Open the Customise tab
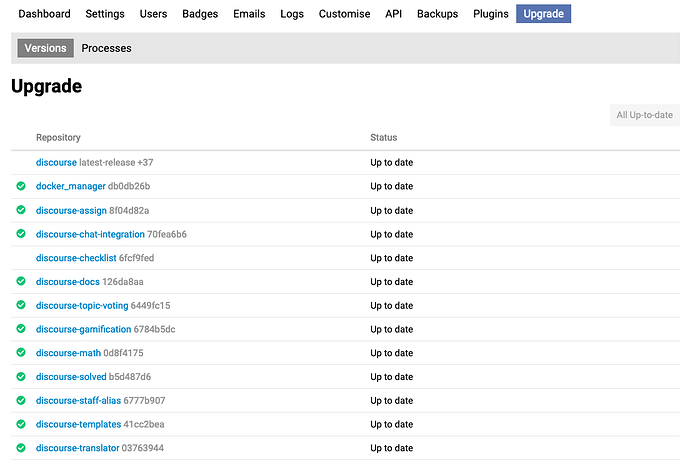 (344, 14)
